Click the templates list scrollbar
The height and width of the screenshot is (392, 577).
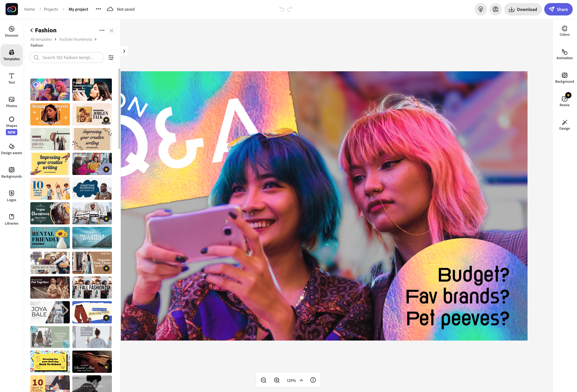pos(119,109)
